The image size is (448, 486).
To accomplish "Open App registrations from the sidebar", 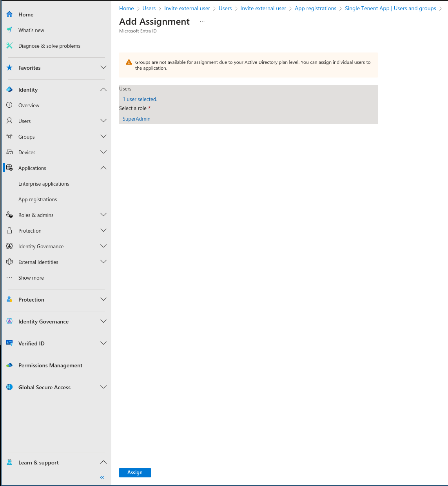I will [38, 199].
